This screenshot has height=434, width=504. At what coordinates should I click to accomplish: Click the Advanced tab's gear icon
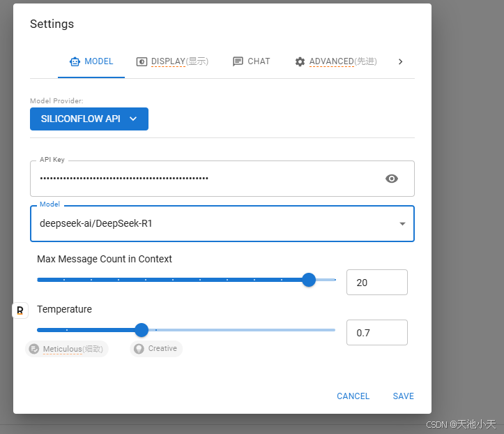tap(300, 61)
